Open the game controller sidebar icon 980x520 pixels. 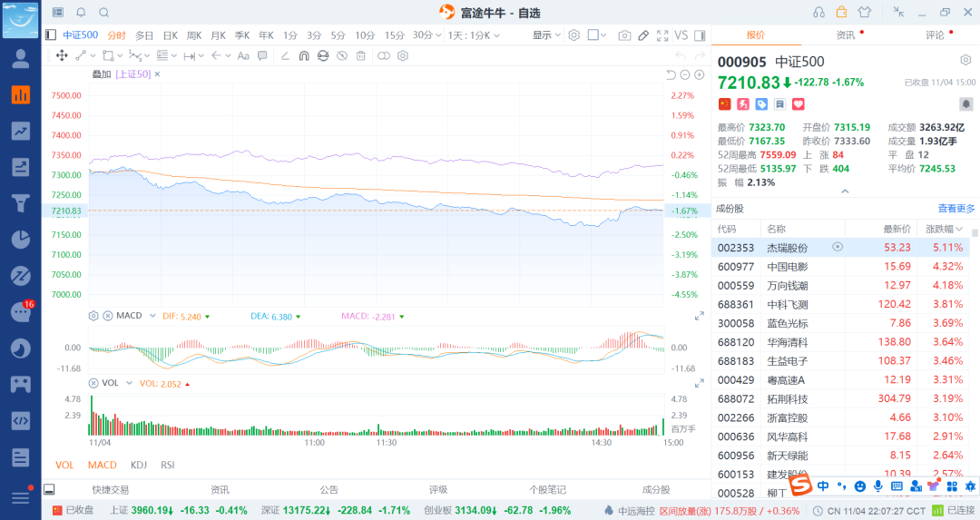point(21,384)
